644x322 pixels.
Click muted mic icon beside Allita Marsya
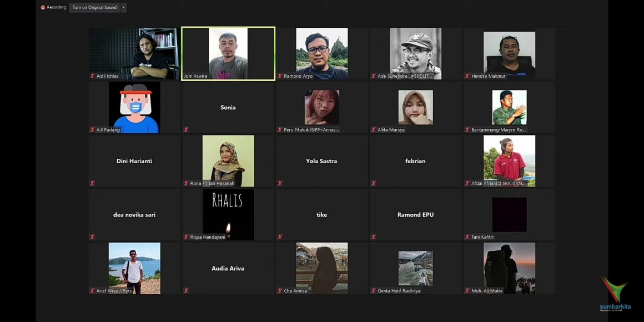pyautogui.click(x=374, y=130)
